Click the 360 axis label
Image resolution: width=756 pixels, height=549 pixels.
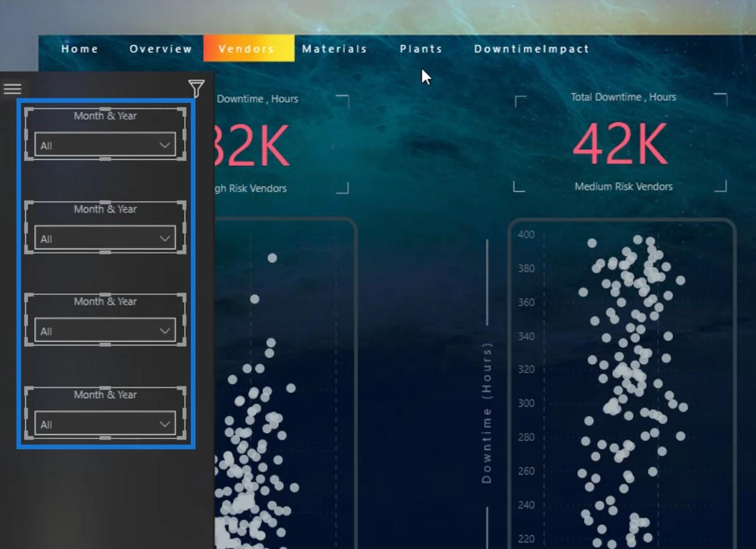click(x=526, y=302)
